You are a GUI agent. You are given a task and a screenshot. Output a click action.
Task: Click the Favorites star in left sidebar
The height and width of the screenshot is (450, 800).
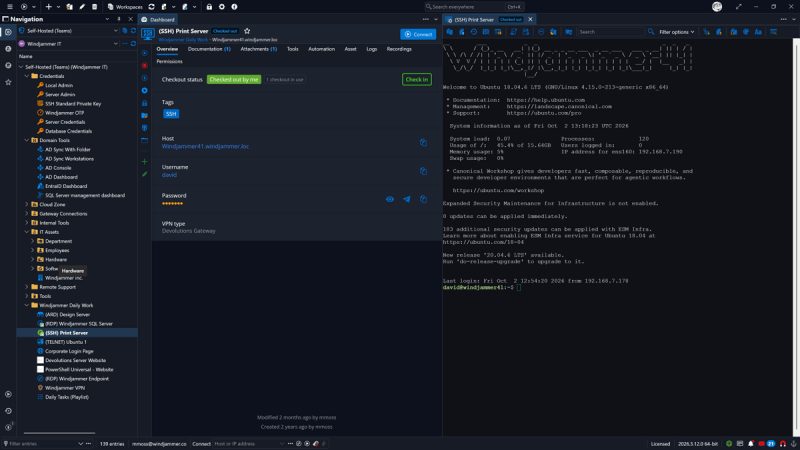tap(8, 82)
